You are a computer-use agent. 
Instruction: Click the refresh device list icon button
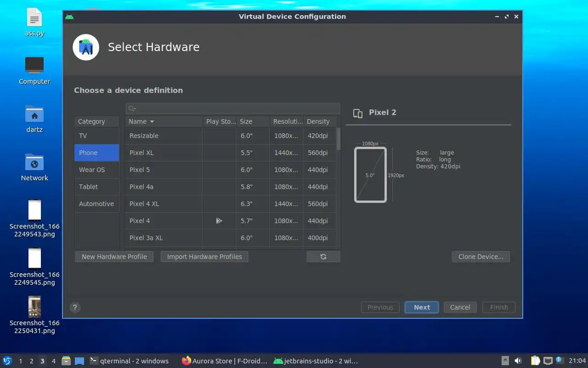323,257
